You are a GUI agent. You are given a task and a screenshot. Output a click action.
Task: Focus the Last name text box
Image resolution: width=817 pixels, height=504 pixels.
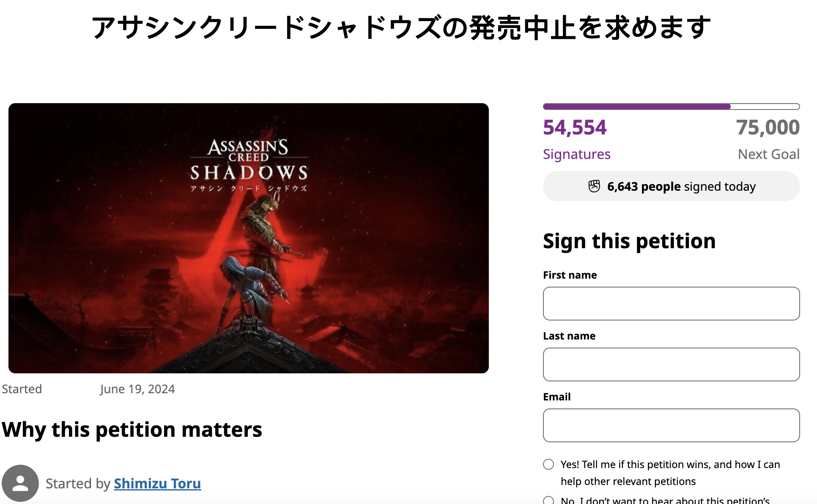coord(671,364)
